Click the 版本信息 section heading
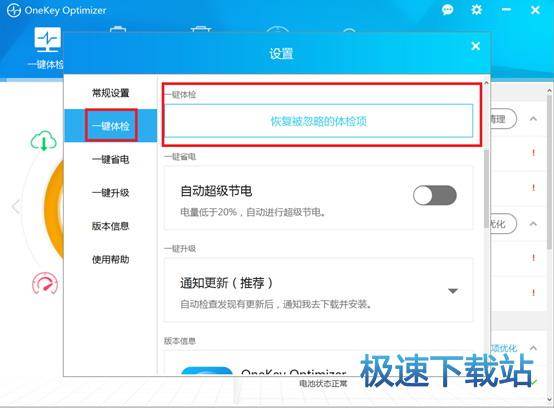The height and width of the screenshot is (408, 554). coord(180,341)
